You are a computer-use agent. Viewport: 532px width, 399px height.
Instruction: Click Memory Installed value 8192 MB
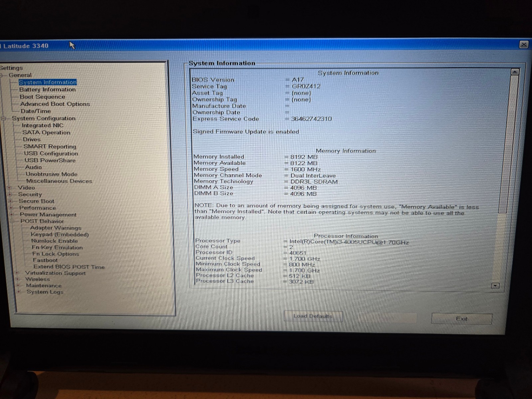(304, 157)
